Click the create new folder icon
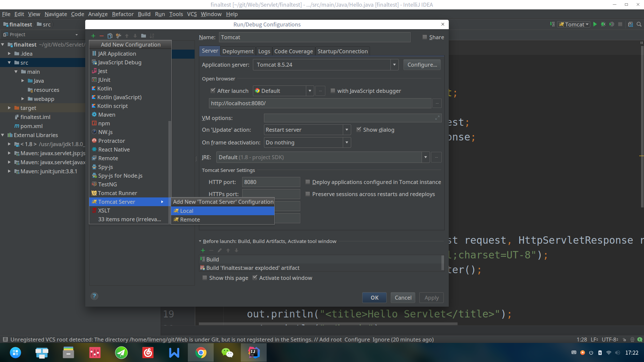Image resolution: width=644 pixels, height=362 pixels. tap(144, 36)
